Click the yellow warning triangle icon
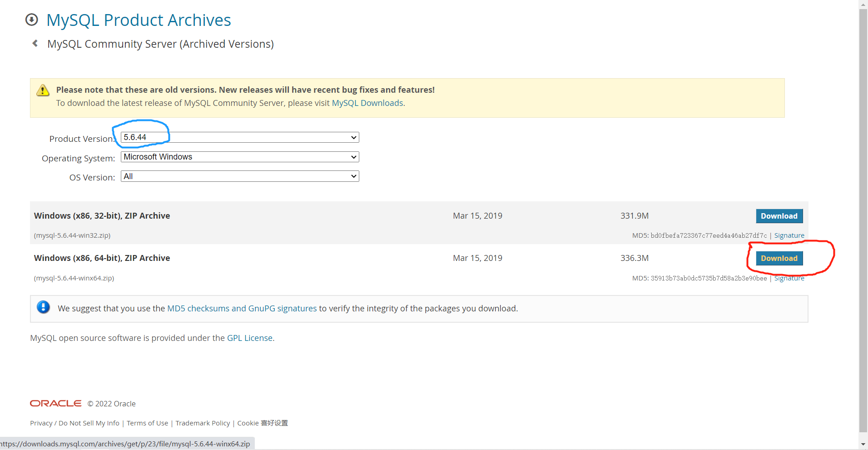 (43, 90)
